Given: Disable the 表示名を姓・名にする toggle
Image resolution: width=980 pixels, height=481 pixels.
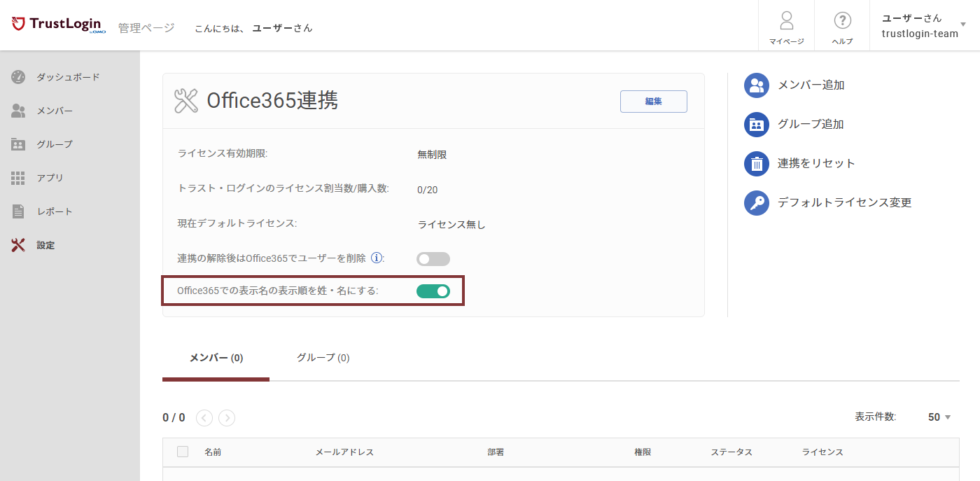Looking at the screenshot, I should [433, 291].
